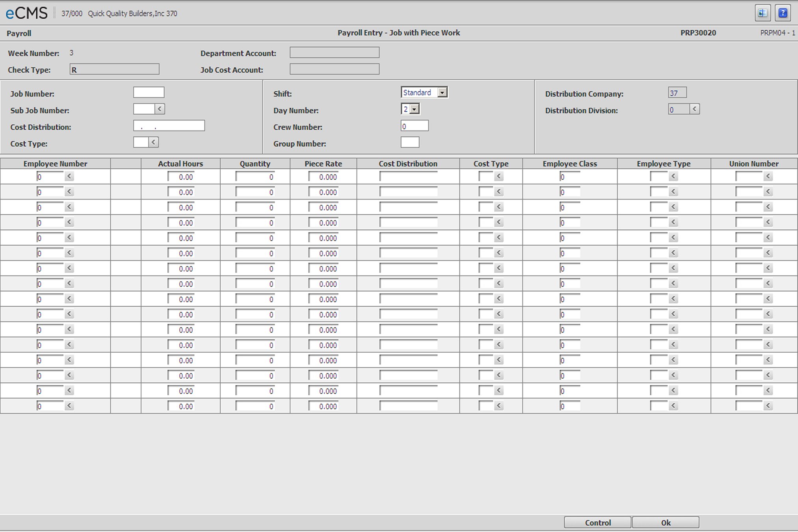Click into the Group Number field
798x532 pixels.
pyautogui.click(x=410, y=142)
